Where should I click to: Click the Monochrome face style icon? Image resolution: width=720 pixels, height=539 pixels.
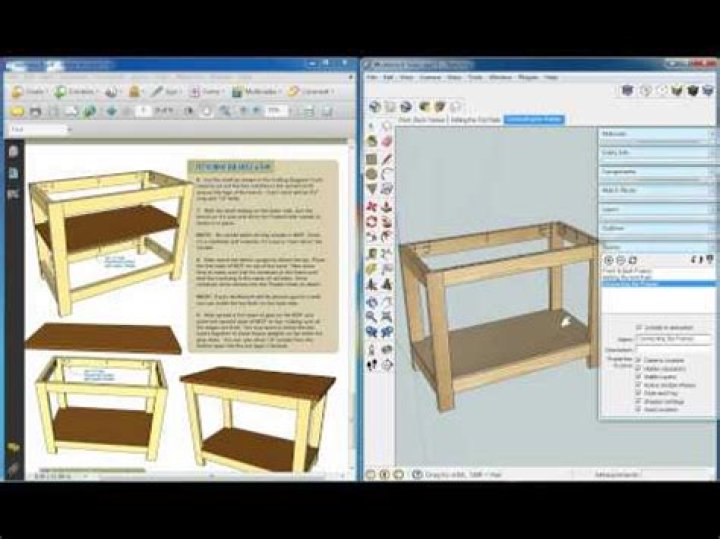708,90
